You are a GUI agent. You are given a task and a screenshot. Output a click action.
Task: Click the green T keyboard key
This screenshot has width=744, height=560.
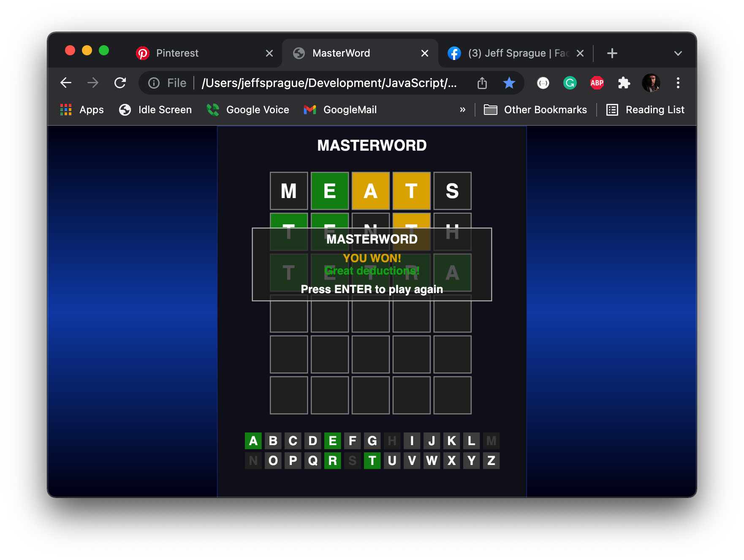coord(372,461)
